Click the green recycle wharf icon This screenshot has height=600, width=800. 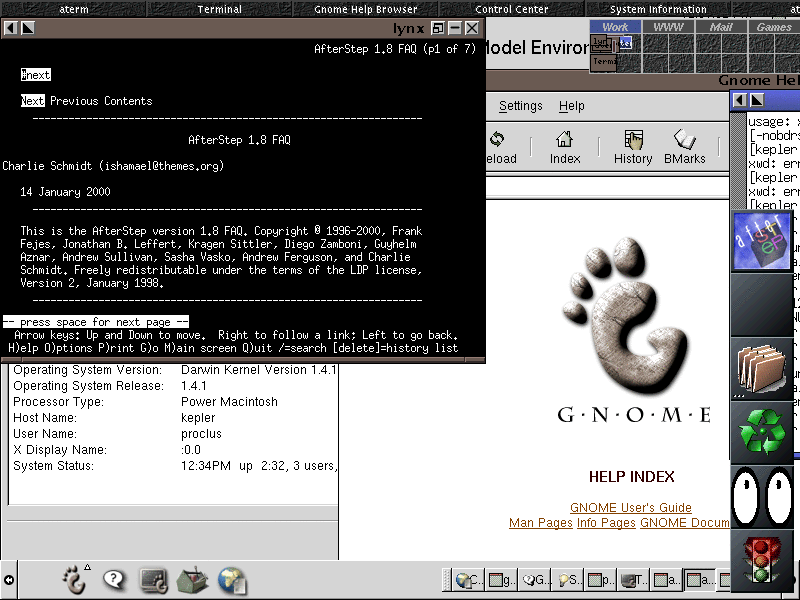[762, 433]
